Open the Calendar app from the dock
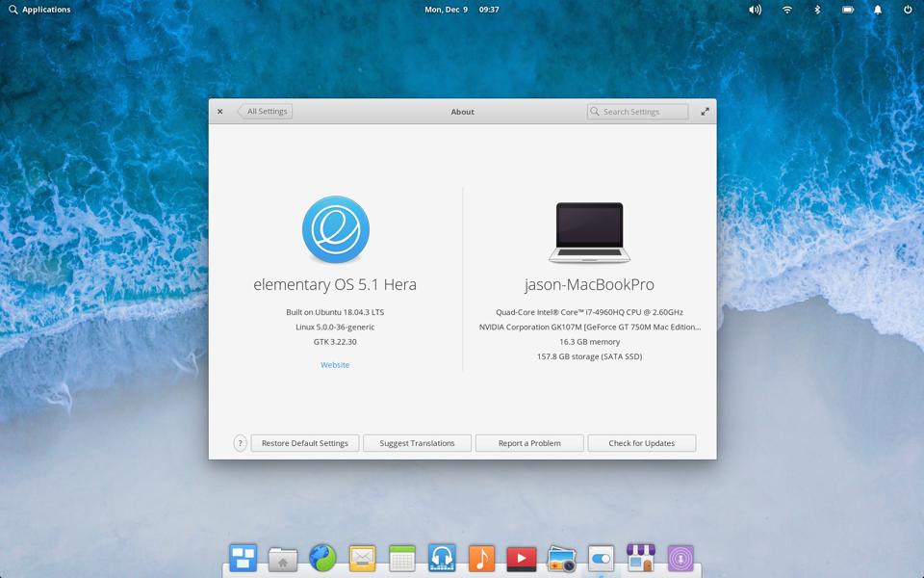Image resolution: width=924 pixels, height=578 pixels. click(x=402, y=558)
